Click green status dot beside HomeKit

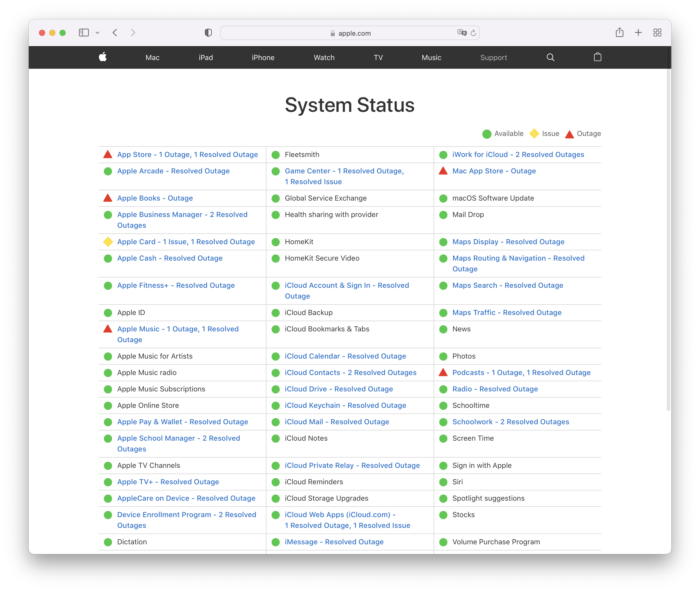[x=275, y=242]
